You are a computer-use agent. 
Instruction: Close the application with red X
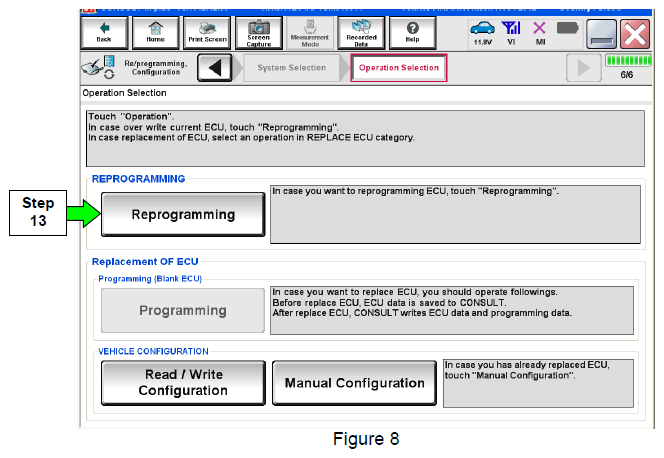635,34
